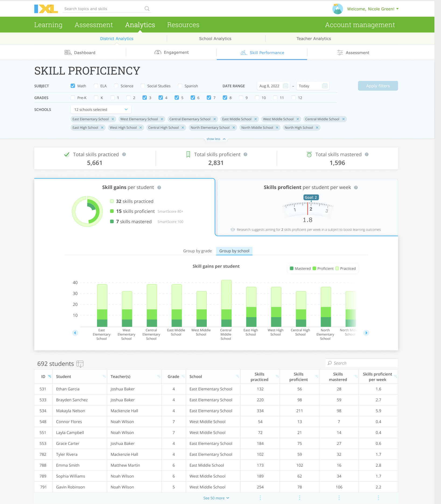The height and width of the screenshot is (504, 441).
Task: Click the search magnifier in the top bar
Action: click(x=147, y=8)
